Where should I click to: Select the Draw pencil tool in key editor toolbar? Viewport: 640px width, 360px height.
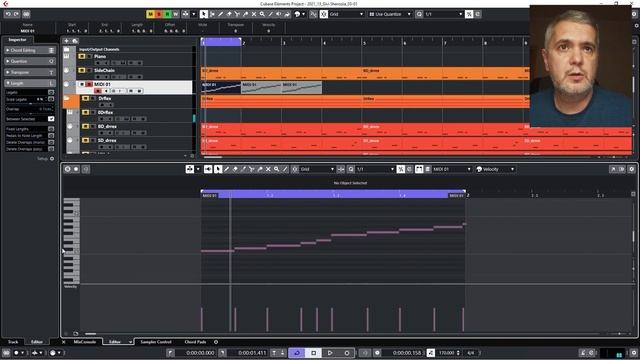[227, 169]
